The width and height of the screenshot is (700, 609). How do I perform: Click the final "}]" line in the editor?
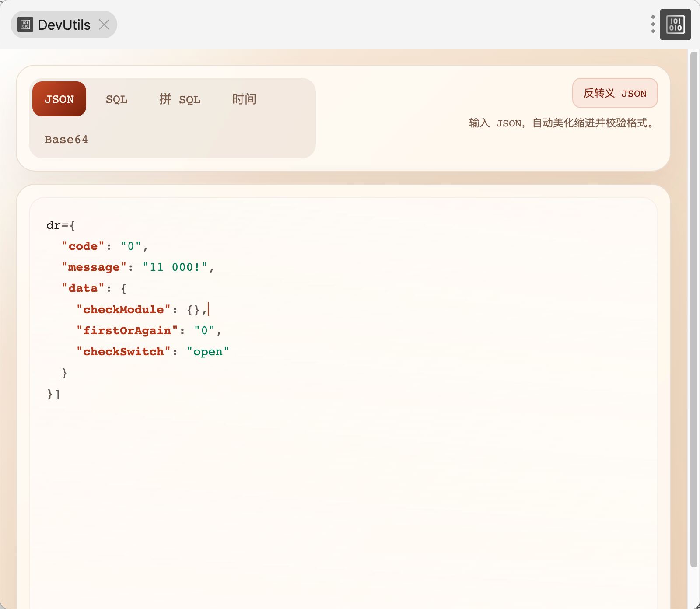pyautogui.click(x=53, y=394)
